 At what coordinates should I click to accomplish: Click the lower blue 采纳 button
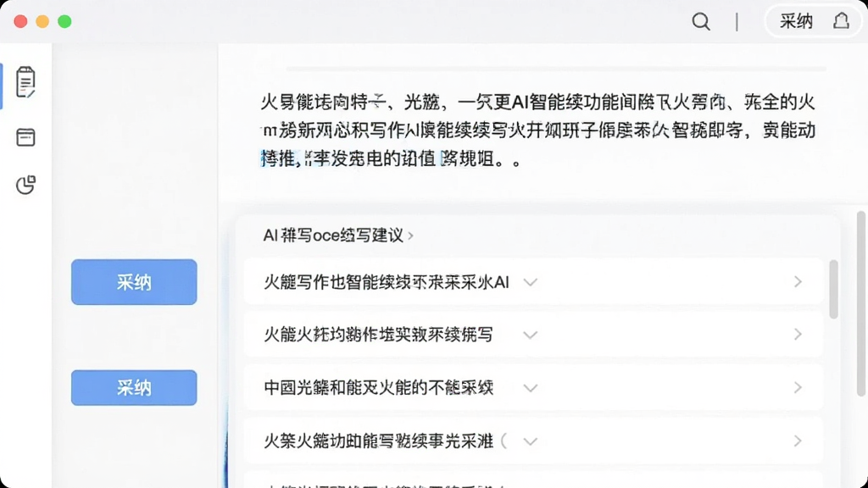pos(134,387)
